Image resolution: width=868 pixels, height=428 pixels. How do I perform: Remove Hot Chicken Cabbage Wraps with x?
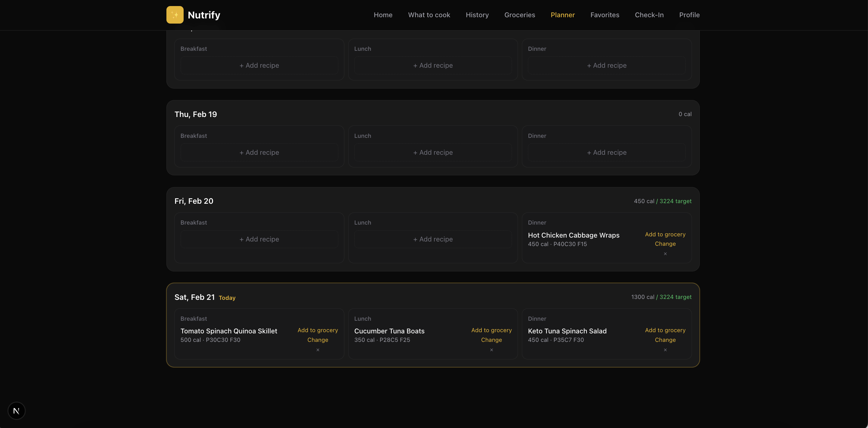(665, 254)
